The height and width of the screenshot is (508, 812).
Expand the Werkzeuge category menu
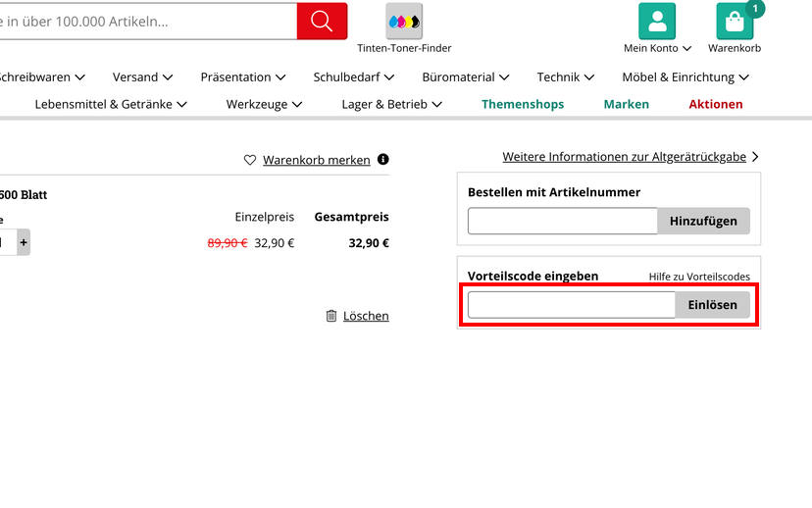pos(264,104)
